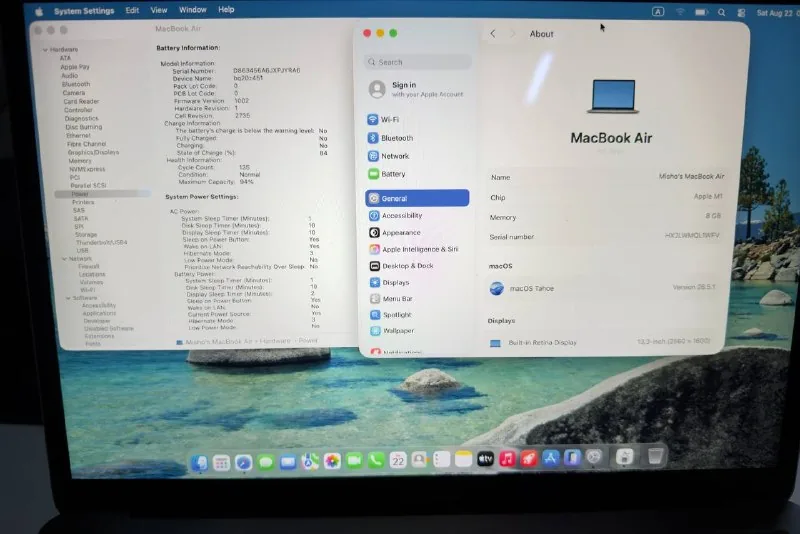Click the battery status menu bar icon
Viewport: 800px width, 534px height.
click(x=702, y=12)
